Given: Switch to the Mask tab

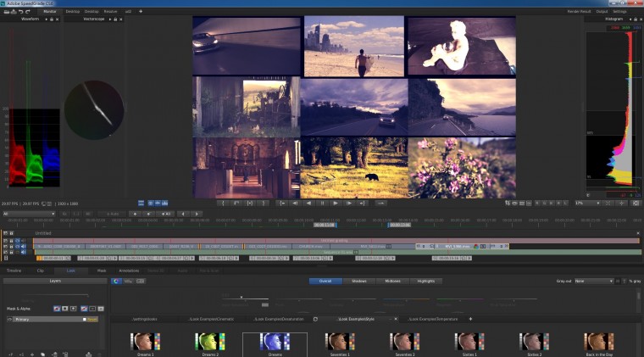Looking at the screenshot, I should [101, 271].
